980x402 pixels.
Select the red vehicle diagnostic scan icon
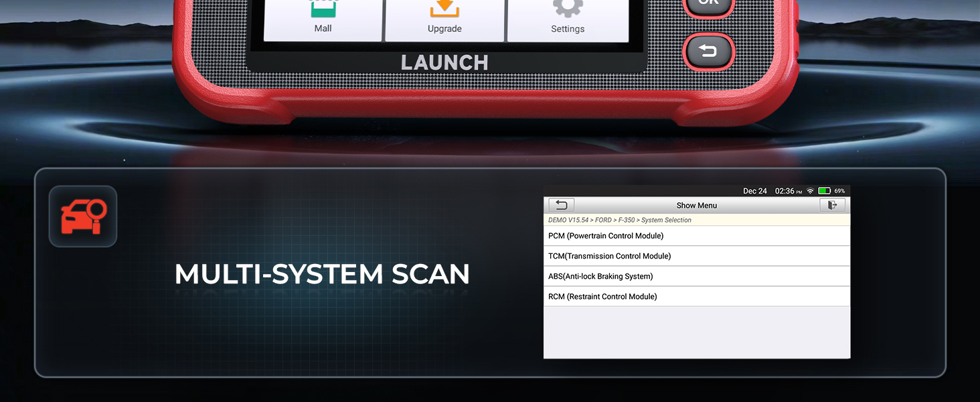click(82, 216)
